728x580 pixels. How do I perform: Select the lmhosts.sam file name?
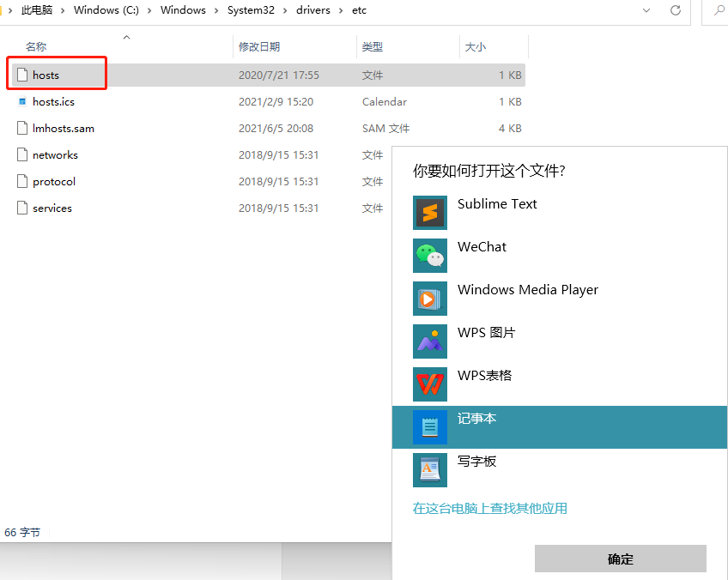point(64,128)
